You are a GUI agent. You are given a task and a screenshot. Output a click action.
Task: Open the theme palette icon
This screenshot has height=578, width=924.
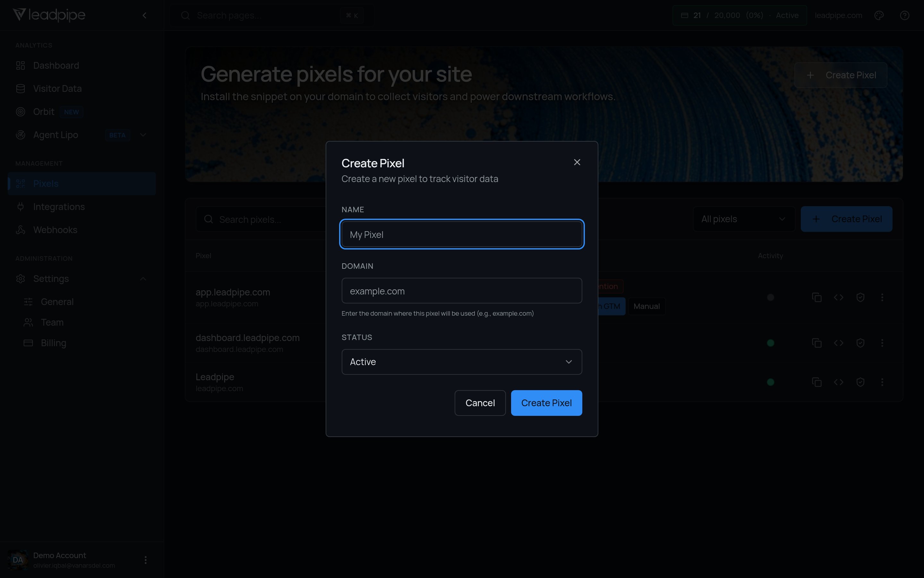[879, 16]
